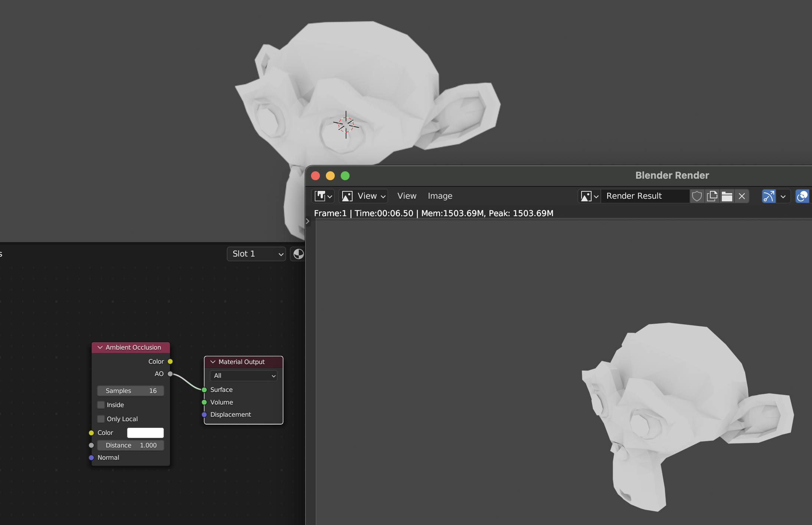Click the Ambient Occlusion node title
Screen dimensions: 812x525
click(x=133, y=347)
